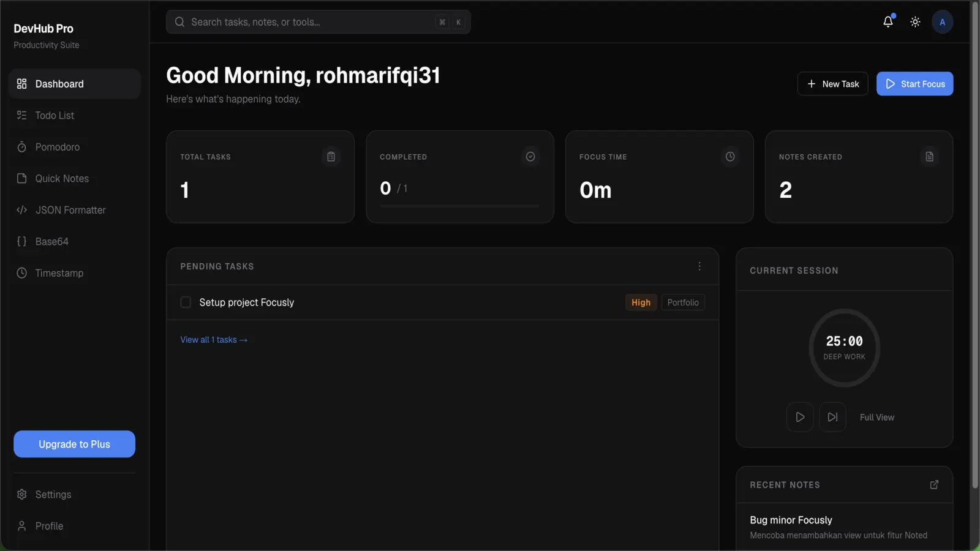Click the checkmark icon in Completed card

[x=530, y=157]
